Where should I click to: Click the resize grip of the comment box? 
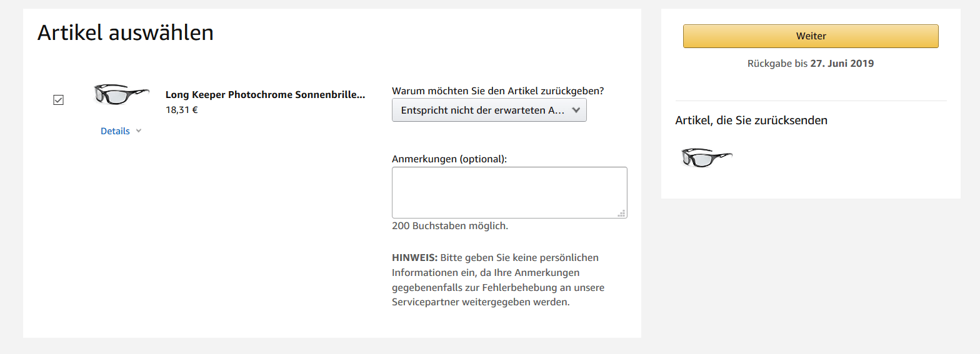click(621, 213)
